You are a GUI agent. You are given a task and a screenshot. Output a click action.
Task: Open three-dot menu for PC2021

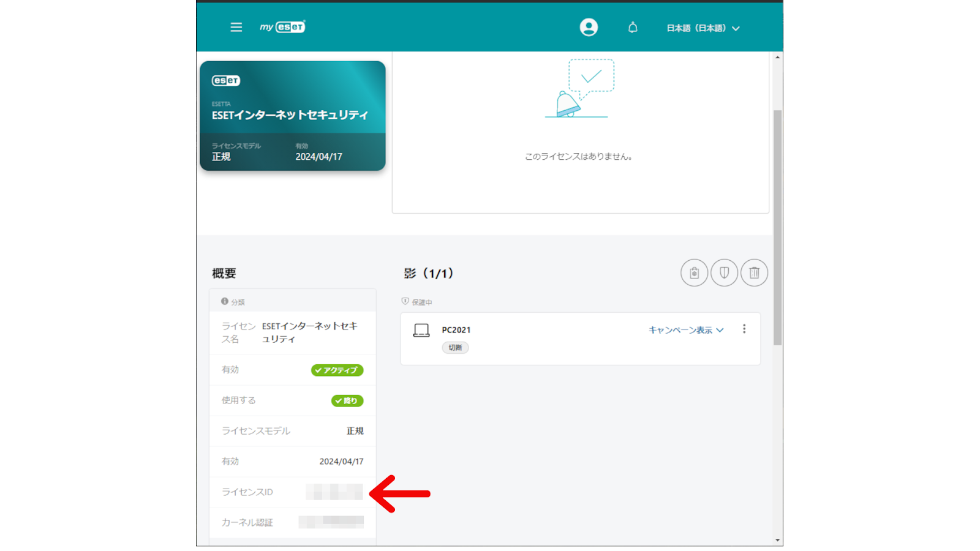744,329
